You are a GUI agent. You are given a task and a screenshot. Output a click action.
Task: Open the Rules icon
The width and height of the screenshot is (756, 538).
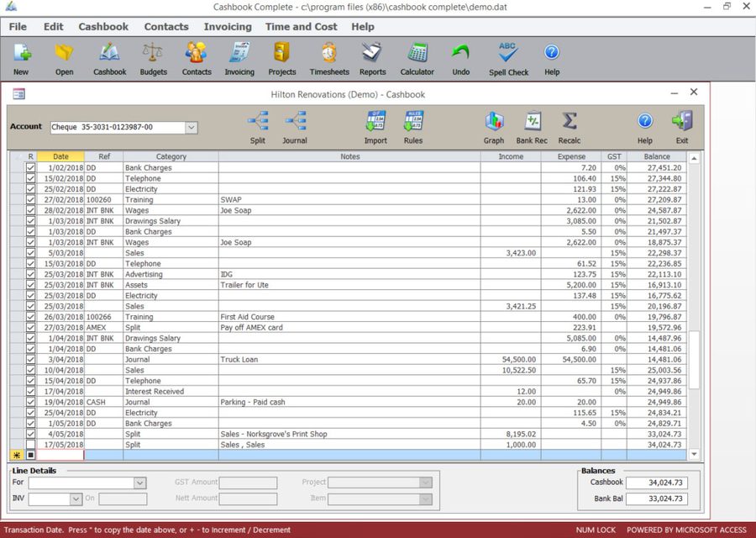pos(413,120)
